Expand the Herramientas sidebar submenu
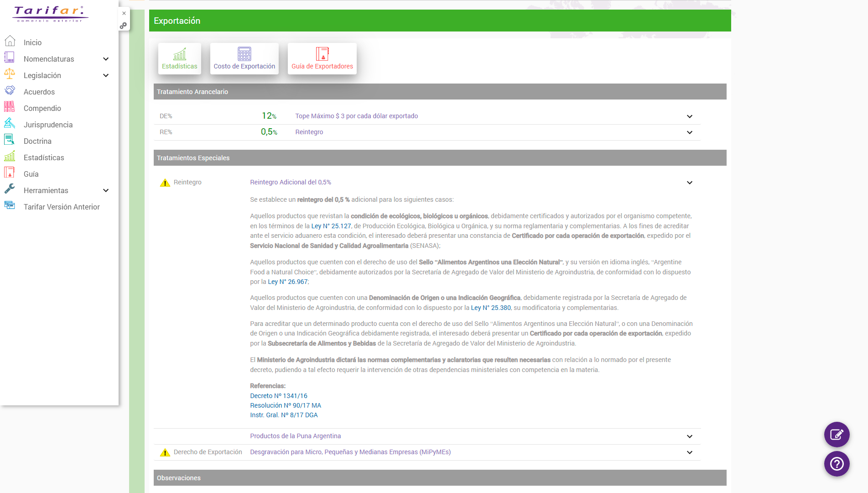Screen dimensions: 868x493 (x=106, y=190)
